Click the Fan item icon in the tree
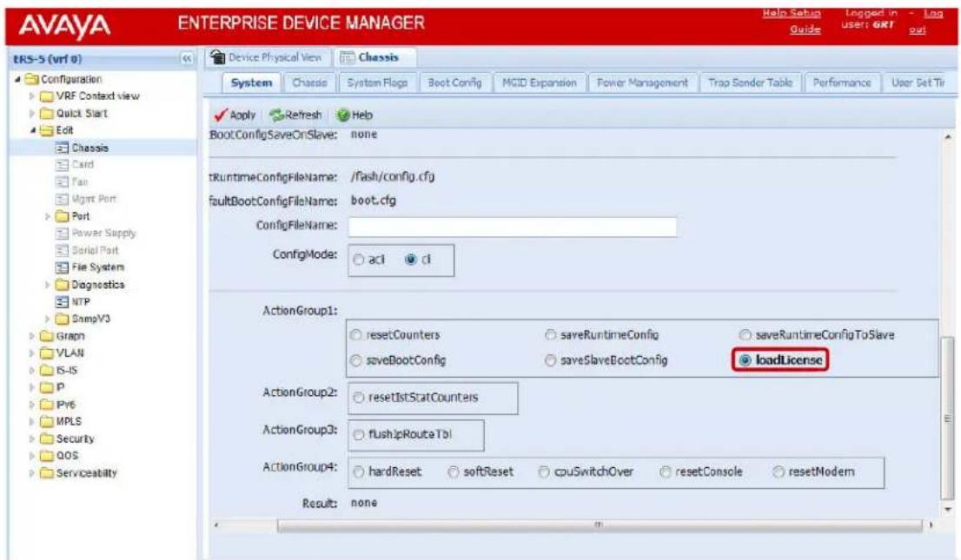 click(x=62, y=182)
